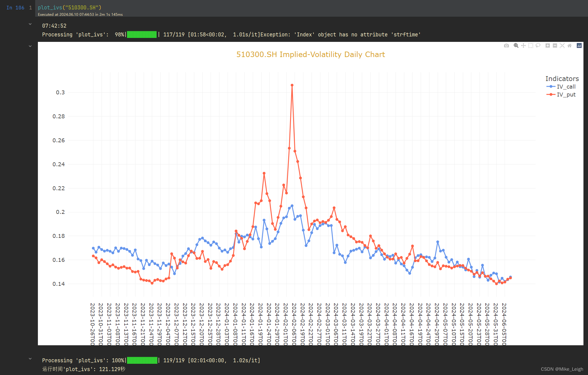Screen dimensions: 588x375
Task: Click the 0.2 y-axis tick label
Action: (60, 212)
